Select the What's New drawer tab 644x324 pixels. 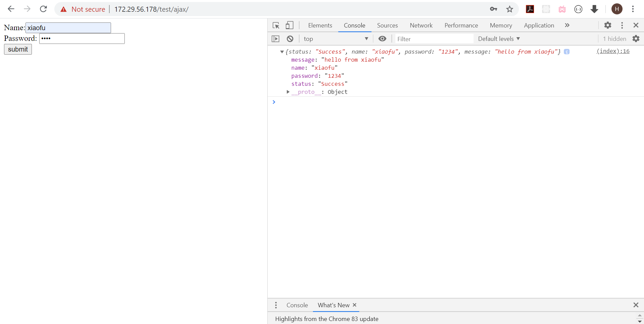[x=334, y=305]
